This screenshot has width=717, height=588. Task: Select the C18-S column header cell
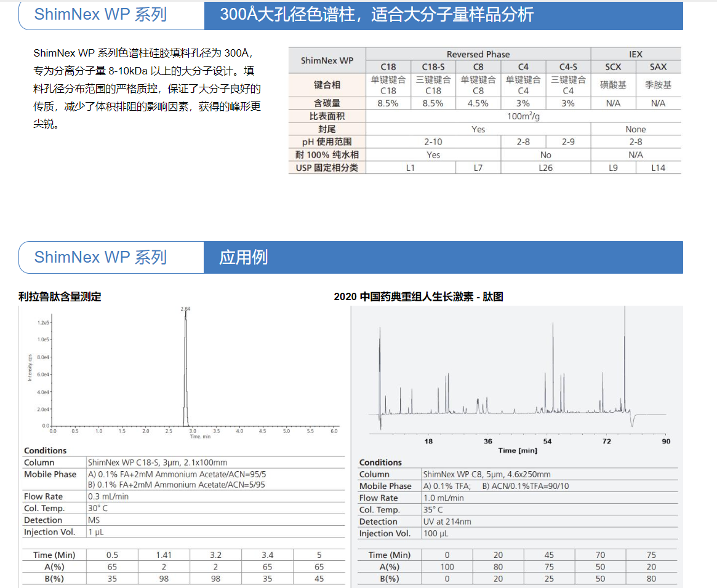pos(433,67)
